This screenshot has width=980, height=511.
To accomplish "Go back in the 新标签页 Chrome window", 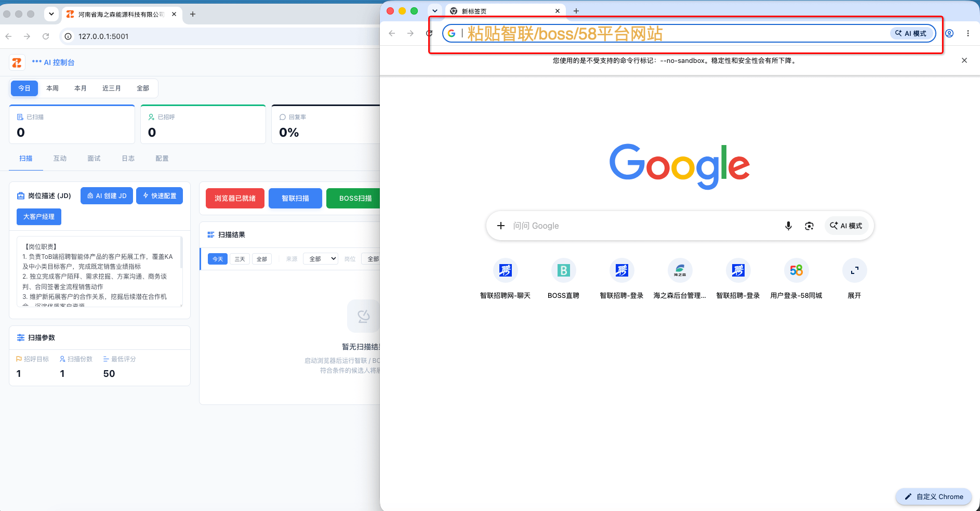I will (392, 33).
